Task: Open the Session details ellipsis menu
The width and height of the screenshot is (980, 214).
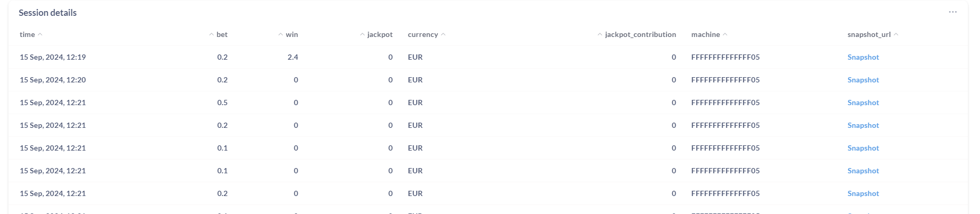Action: [x=952, y=12]
